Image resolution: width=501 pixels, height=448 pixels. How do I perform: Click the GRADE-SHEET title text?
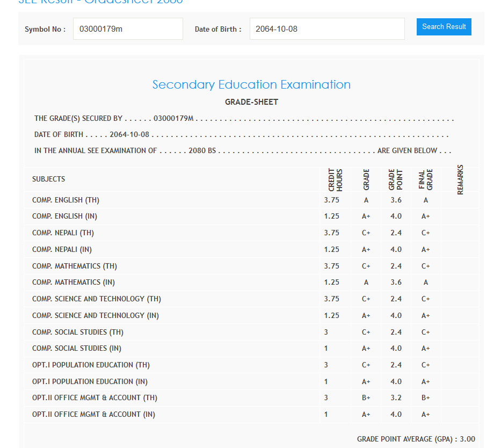tap(251, 102)
